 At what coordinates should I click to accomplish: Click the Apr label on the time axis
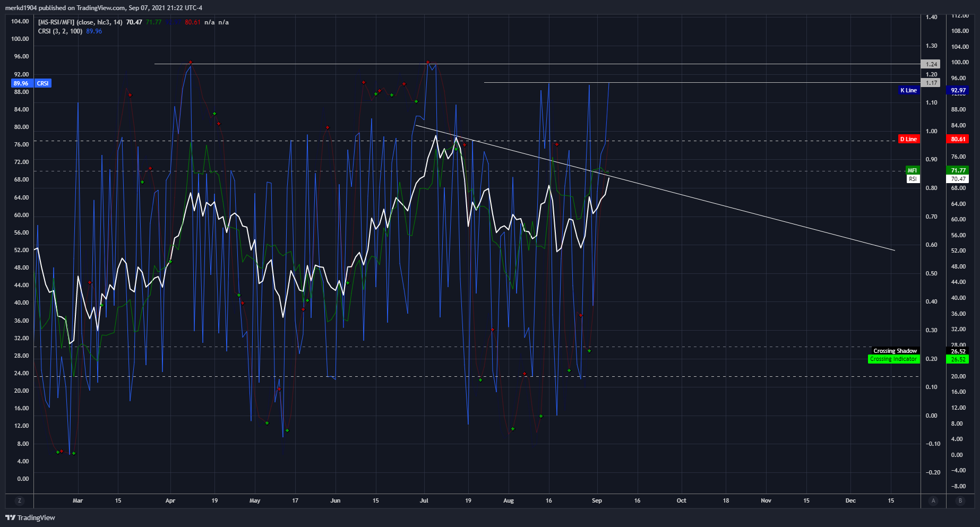click(x=170, y=500)
